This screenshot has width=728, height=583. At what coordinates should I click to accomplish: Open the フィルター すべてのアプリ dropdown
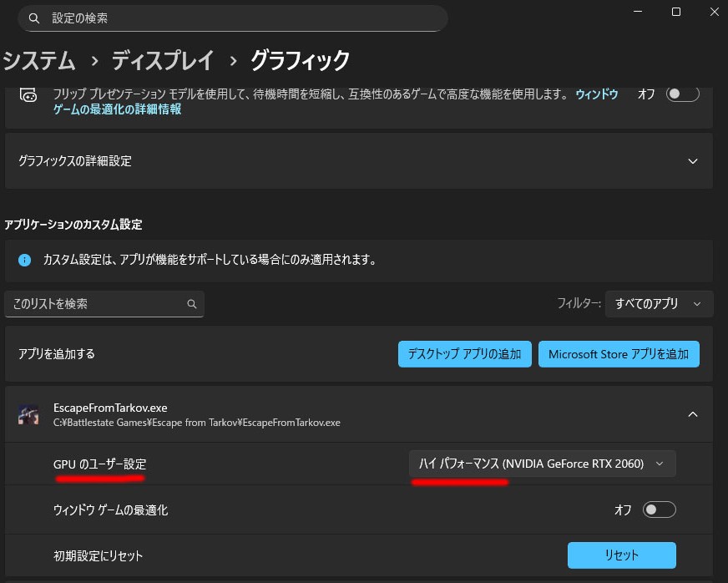tap(659, 304)
